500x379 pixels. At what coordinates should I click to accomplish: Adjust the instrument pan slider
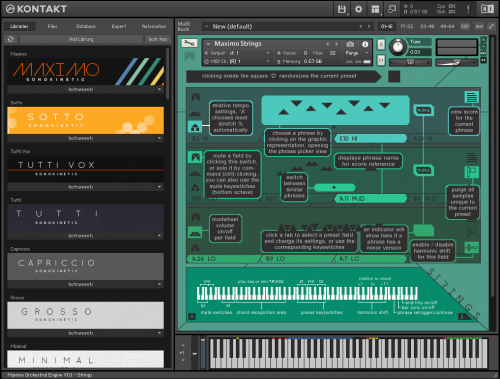click(410, 62)
